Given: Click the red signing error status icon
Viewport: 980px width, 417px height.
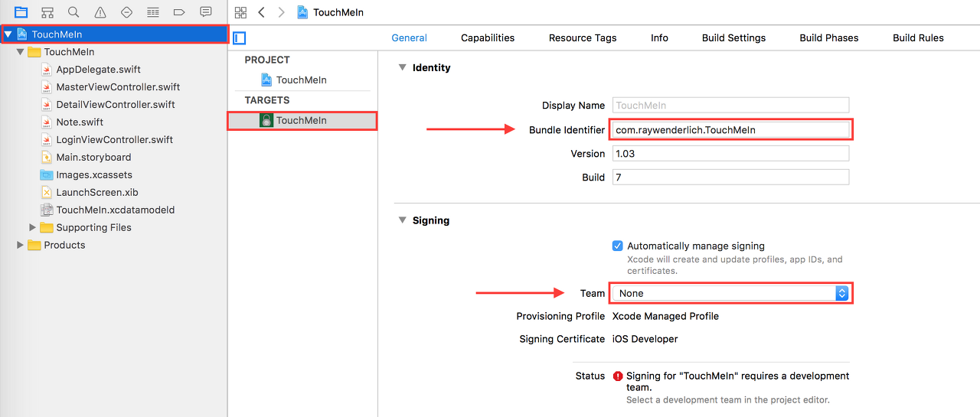Looking at the screenshot, I should 619,376.
